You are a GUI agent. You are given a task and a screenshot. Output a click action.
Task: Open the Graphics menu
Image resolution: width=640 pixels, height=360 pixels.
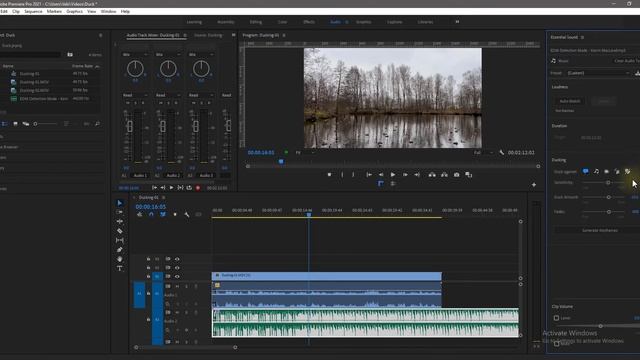[74, 11]
